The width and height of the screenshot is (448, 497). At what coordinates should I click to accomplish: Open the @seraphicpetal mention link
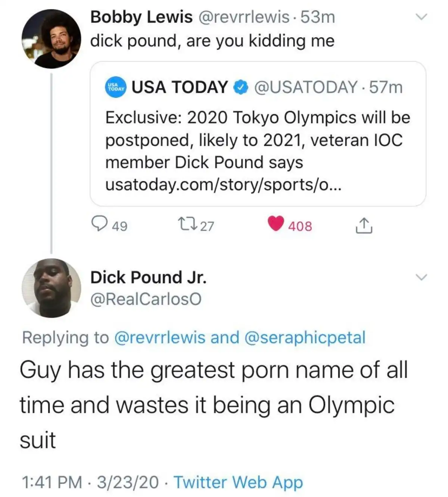305,337
